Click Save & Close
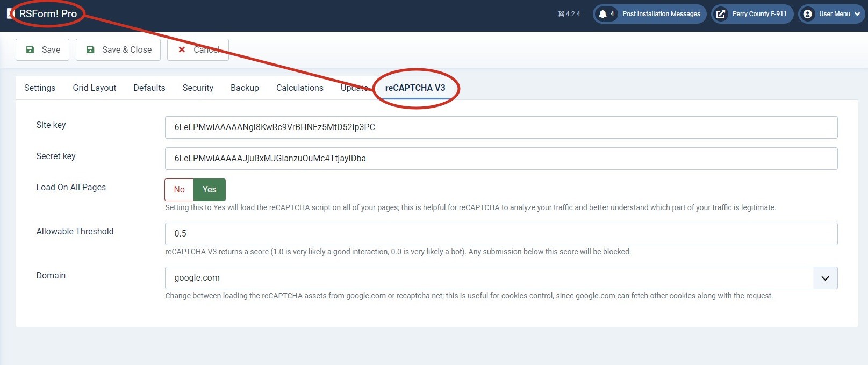868x365 pixels. 118,49
